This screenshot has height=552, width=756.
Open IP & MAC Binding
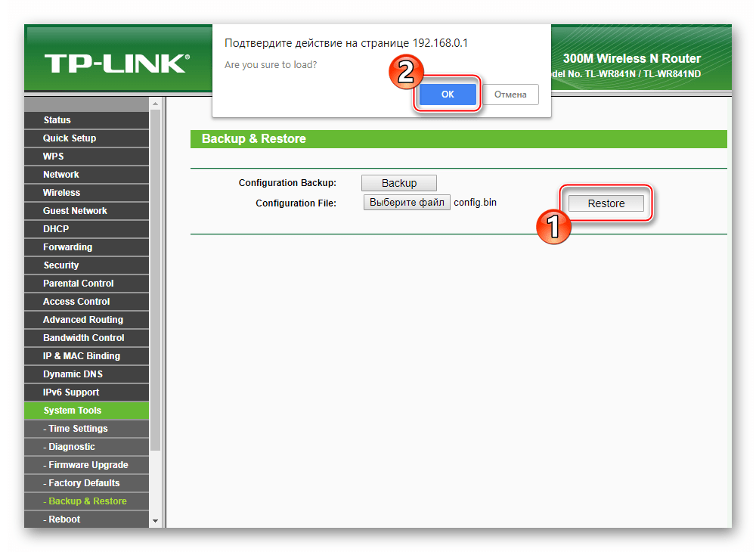tap(86, 356)
